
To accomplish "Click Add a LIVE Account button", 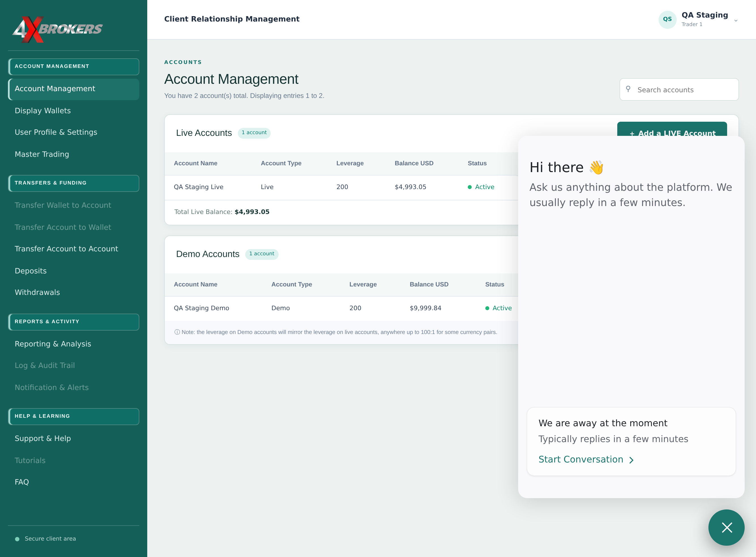I will [672, 129].
